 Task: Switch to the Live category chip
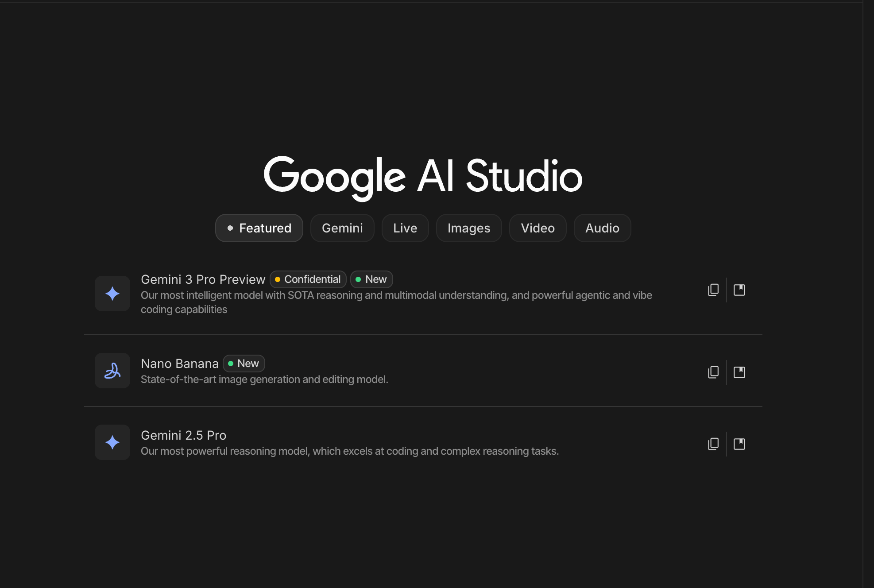click(x=405, y=228)
